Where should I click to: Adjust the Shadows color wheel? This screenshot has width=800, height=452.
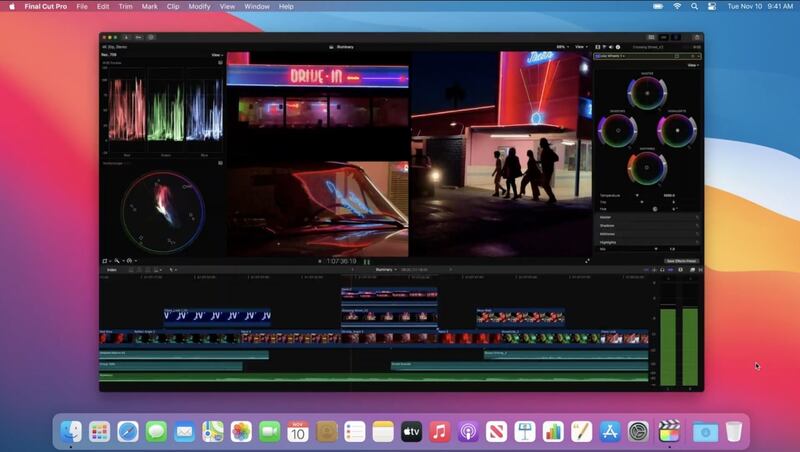pos(617,130)
